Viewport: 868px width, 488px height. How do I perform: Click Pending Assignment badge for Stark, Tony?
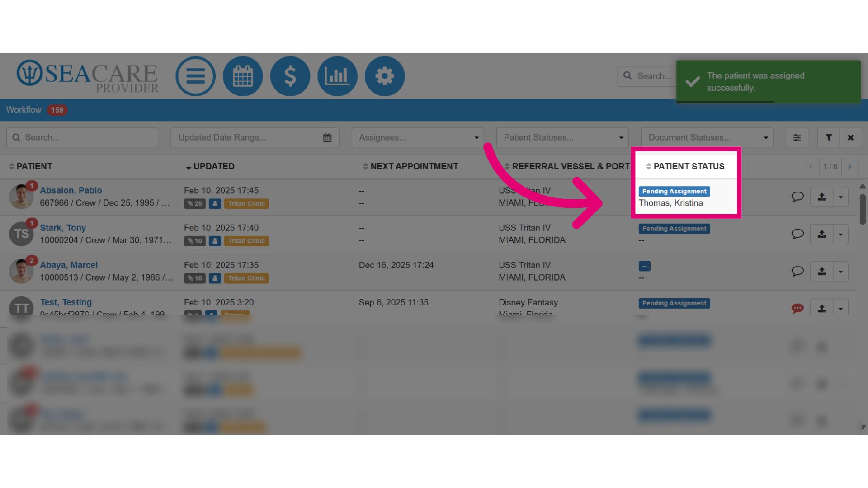[674, 229]
